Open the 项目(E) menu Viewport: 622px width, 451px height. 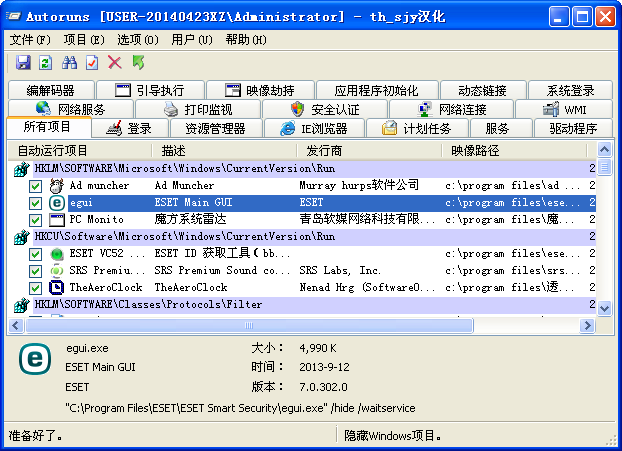click(x=84, y=40)
